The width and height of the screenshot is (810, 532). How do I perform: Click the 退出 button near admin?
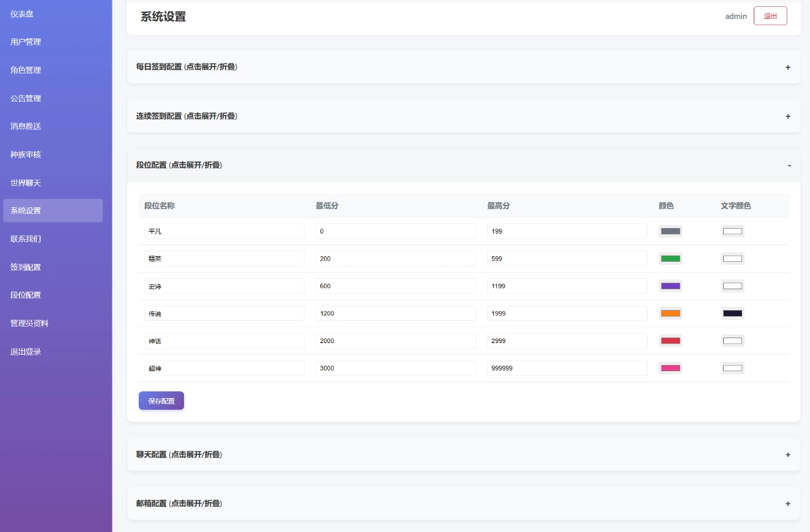click(770, 15)
